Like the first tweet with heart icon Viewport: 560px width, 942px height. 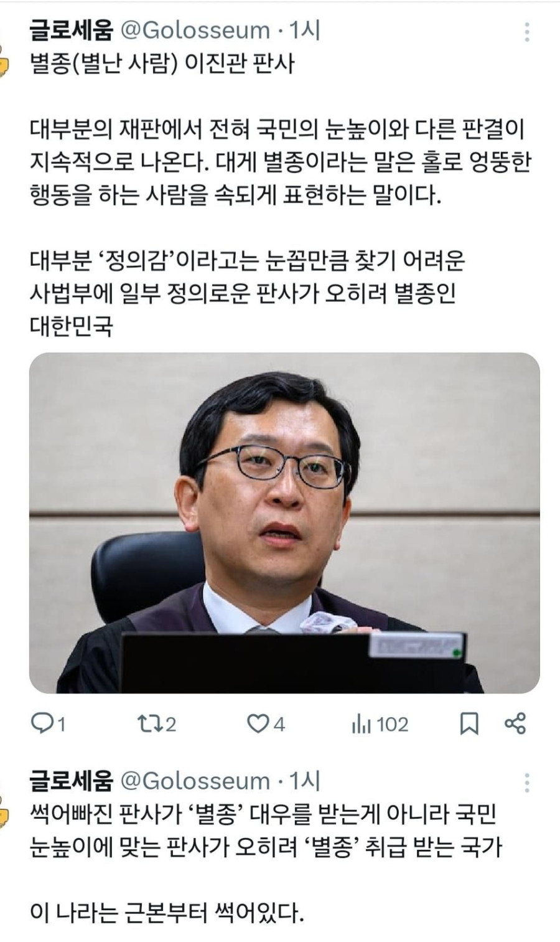[257, 723]
